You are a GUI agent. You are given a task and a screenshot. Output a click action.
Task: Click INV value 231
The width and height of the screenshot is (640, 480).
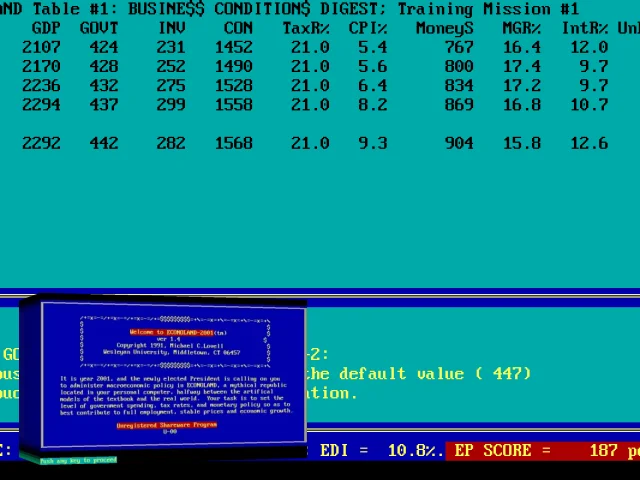171,47
